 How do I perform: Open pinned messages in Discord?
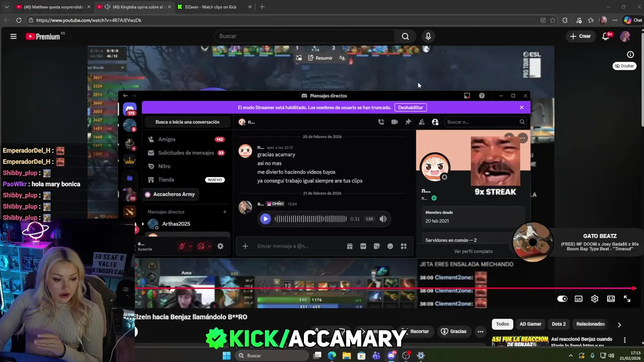[x=408, y=122]
